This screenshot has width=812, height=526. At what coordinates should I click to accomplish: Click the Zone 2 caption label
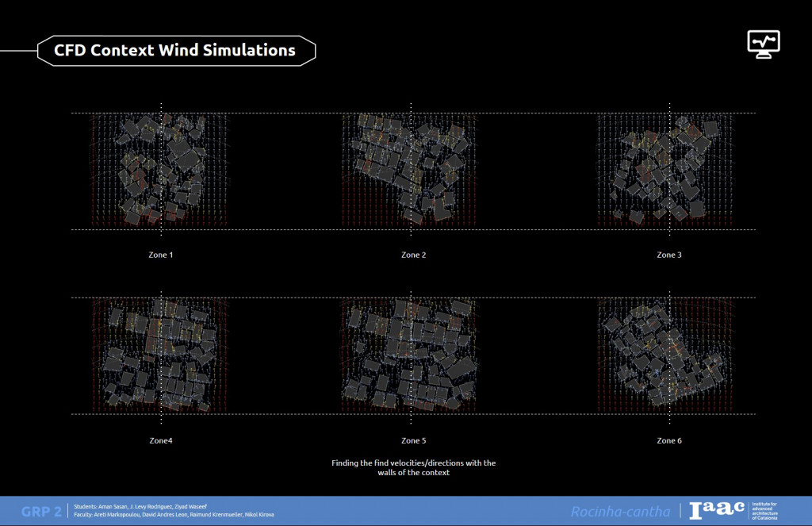[413, 255]
